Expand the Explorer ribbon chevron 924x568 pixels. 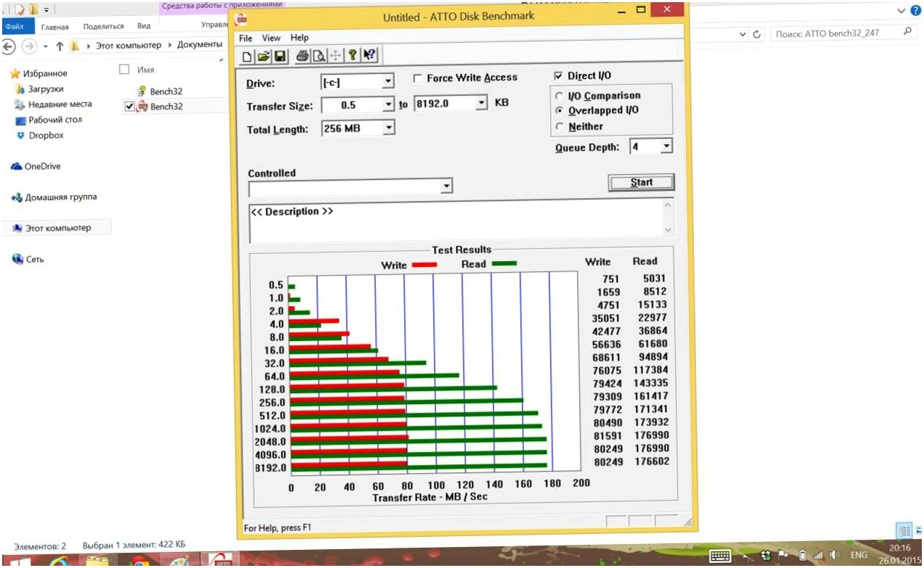pos(901,10)
